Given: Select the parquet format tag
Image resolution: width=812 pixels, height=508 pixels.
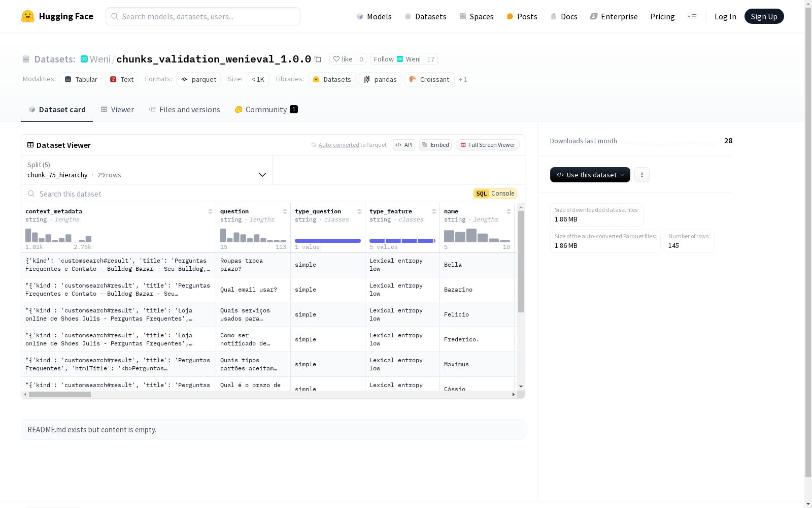Looking at the screenshot, I should pyautogui.click(x=198, y=79).
